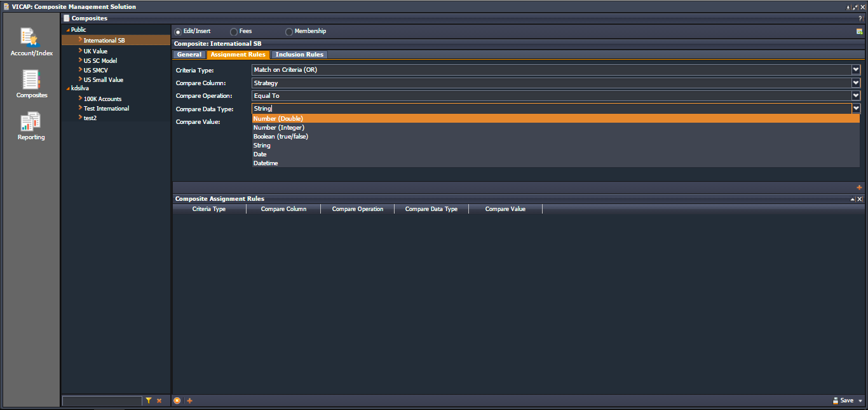This screenshot has width=868, height=410.
Task: Switch to the General tab
Action: (189, 55)
